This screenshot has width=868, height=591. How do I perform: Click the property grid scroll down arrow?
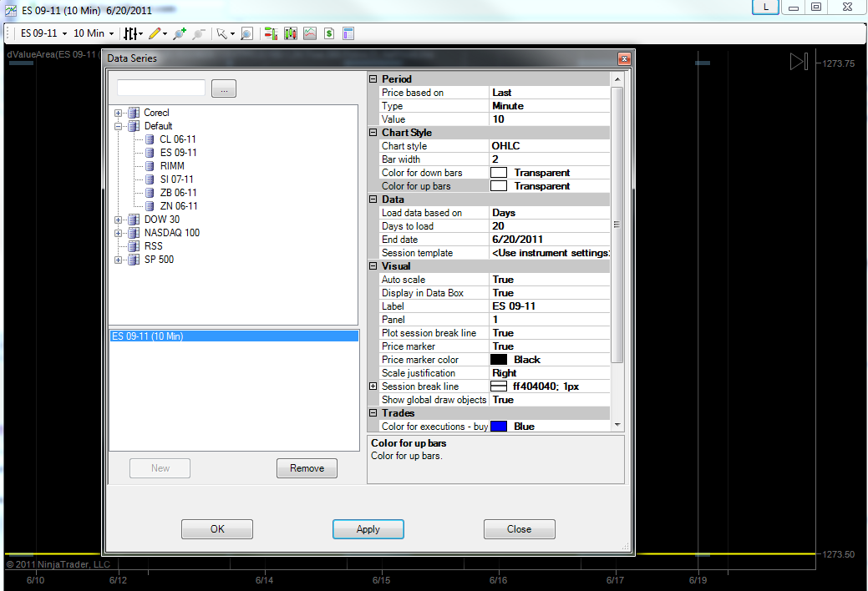(x=617, y=425)
